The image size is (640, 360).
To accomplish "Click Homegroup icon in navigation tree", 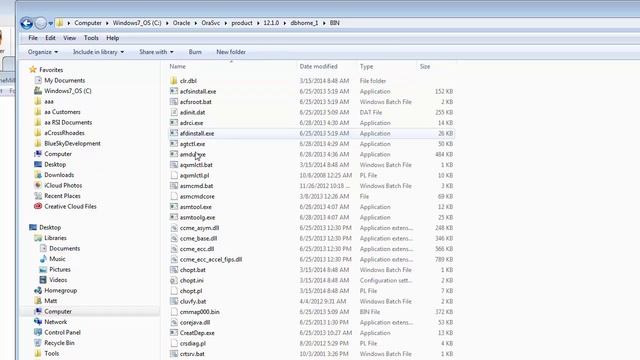I will 38,290.
